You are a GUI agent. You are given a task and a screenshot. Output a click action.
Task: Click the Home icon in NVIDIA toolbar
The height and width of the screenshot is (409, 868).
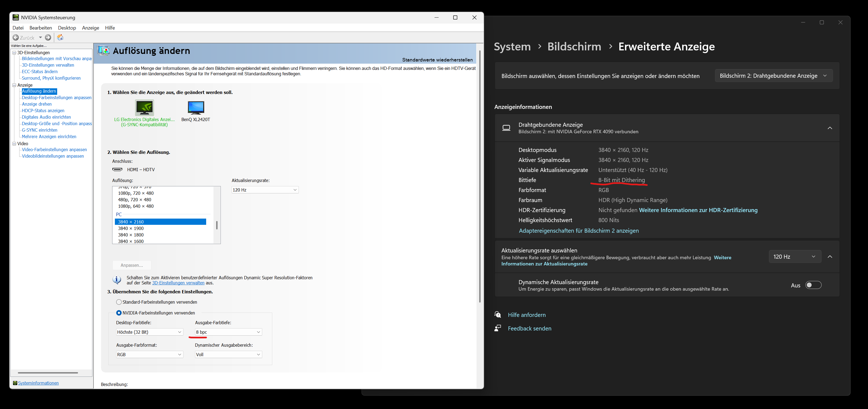coord(60,37)
